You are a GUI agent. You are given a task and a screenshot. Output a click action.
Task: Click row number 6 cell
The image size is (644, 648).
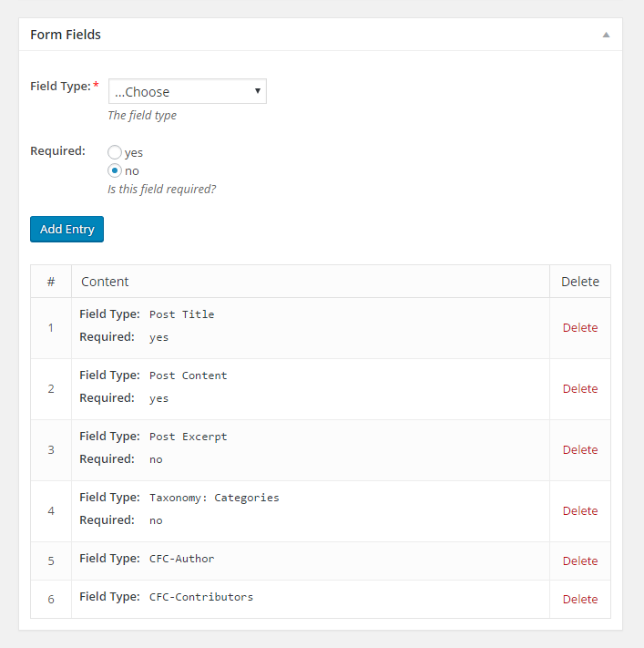click(51, 599)
